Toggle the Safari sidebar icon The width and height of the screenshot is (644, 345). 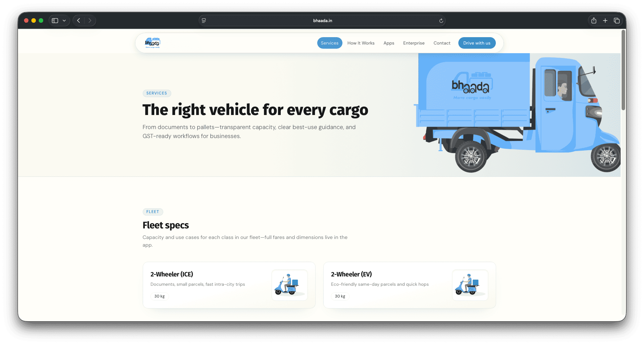point(55,21)
